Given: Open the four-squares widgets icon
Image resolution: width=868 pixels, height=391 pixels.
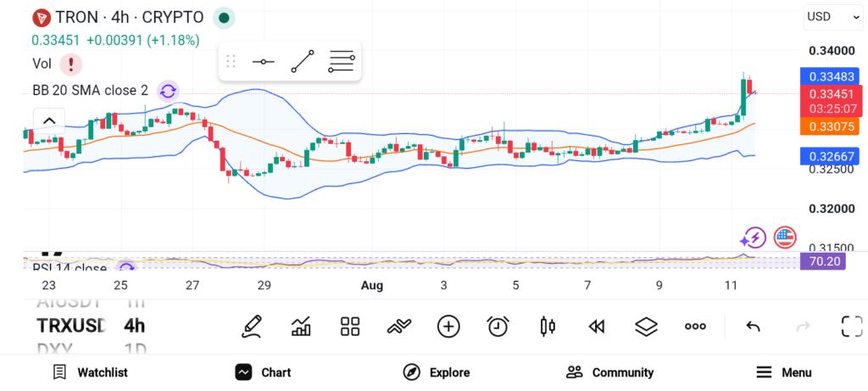Looking at the screenshot, I should click(350, 327).
